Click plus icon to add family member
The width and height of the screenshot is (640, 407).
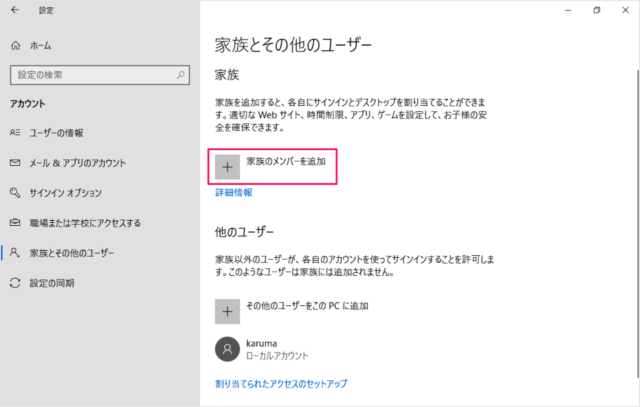[x=228, y=167]
